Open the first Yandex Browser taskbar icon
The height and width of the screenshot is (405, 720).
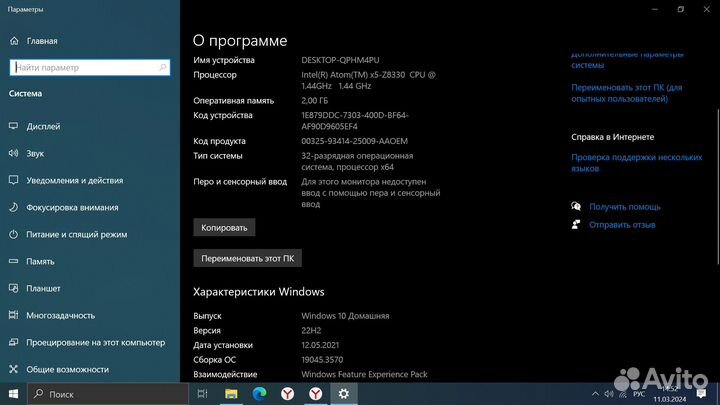click(287, 394)
